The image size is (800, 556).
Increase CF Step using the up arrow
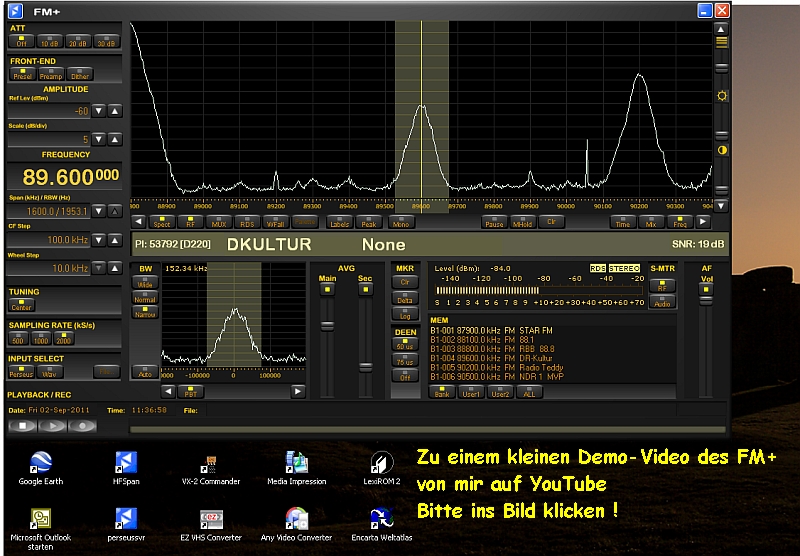[115, 240]
